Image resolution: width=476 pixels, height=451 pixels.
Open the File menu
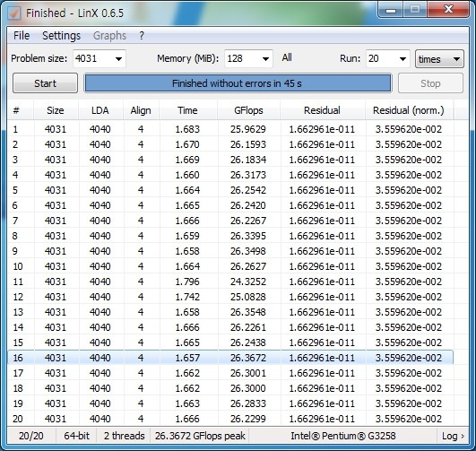coord(22,36)
